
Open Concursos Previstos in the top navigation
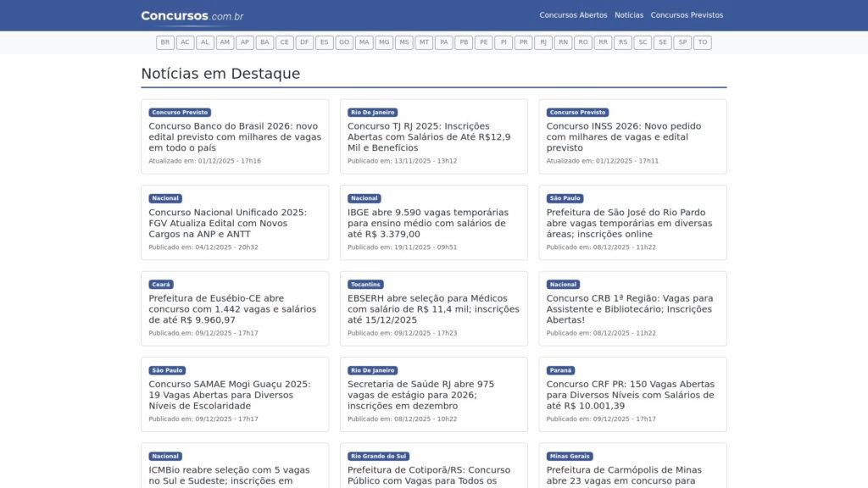pyautogui.click(x=687, y=15)
